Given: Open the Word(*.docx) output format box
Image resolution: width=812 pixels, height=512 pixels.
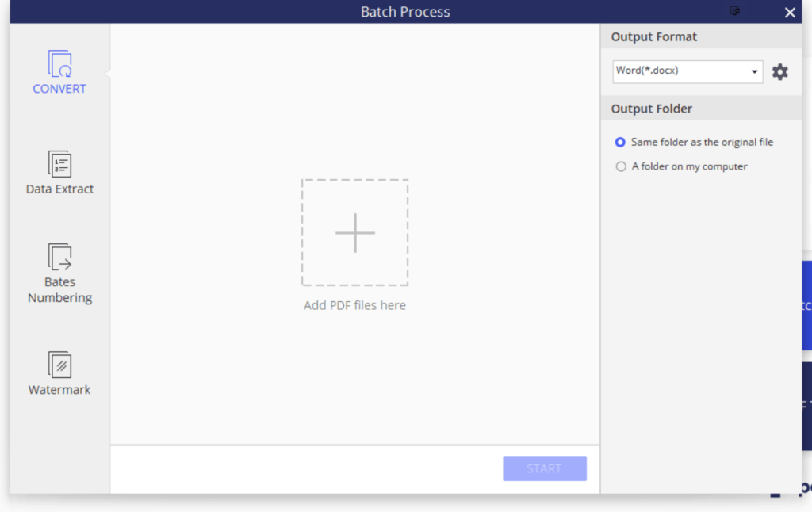Looking at the screenshot, I should [x=680, y=71].
